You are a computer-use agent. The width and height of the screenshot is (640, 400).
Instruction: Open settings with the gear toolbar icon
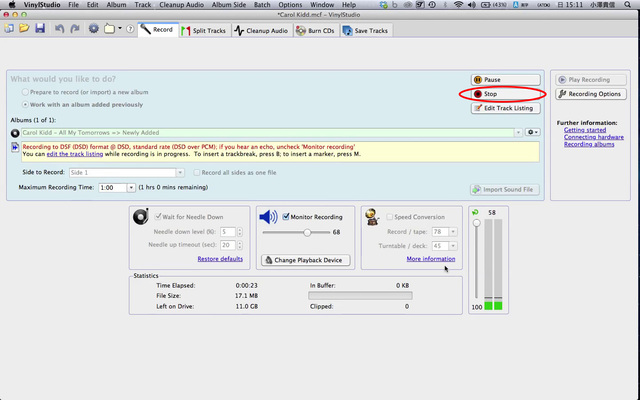[x=94, y=29]
